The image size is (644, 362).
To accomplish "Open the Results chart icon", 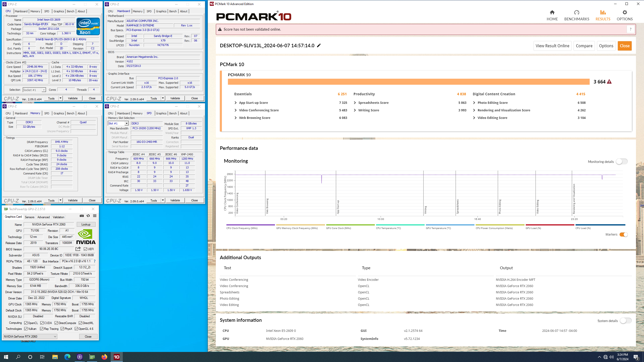I will [x=603, y=12].
